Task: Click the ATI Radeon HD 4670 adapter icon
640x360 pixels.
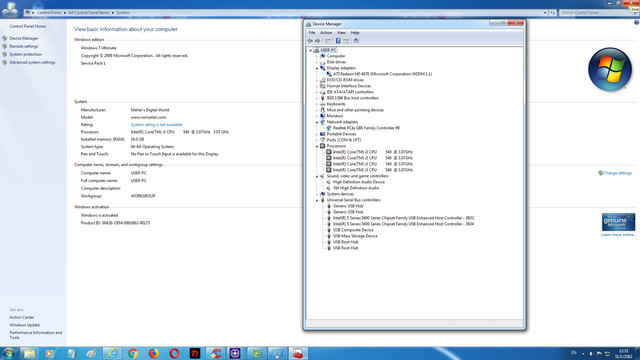Action: pyautogui.click(x=329, y=74)
